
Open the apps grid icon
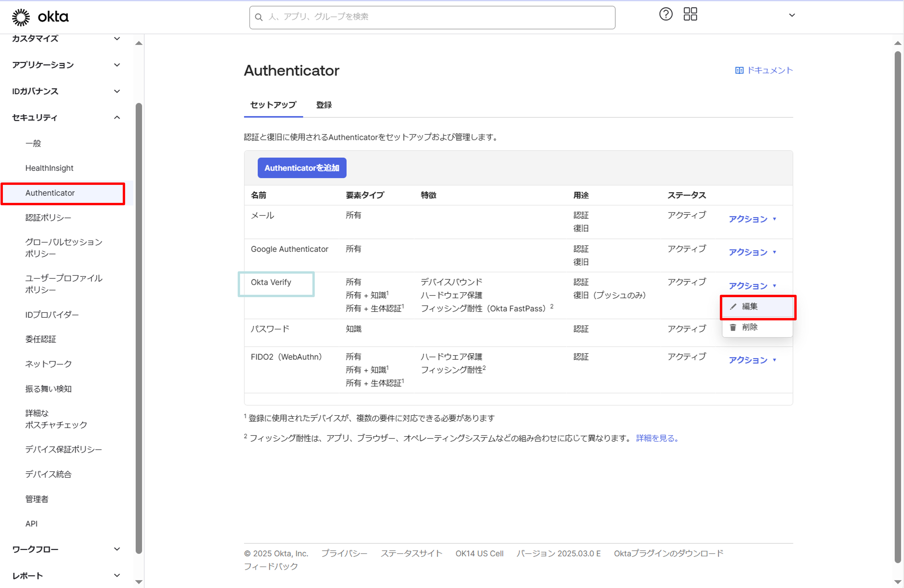[690, 14]
